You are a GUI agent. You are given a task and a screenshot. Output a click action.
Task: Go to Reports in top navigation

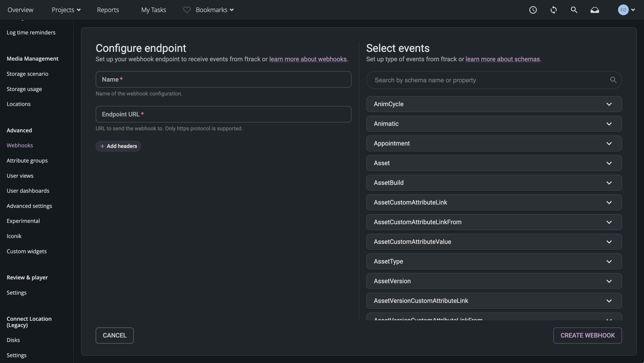(108, 10)
